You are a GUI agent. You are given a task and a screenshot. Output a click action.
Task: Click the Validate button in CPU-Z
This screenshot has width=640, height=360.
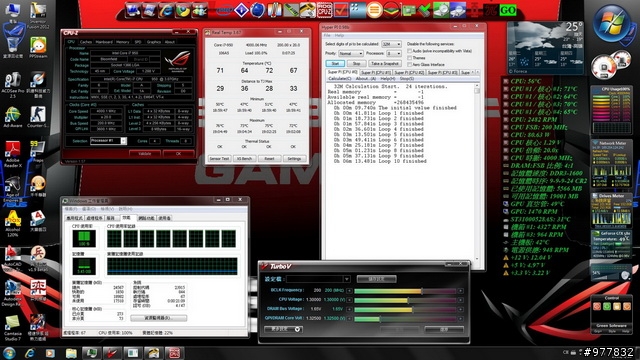tap(144, 154)
